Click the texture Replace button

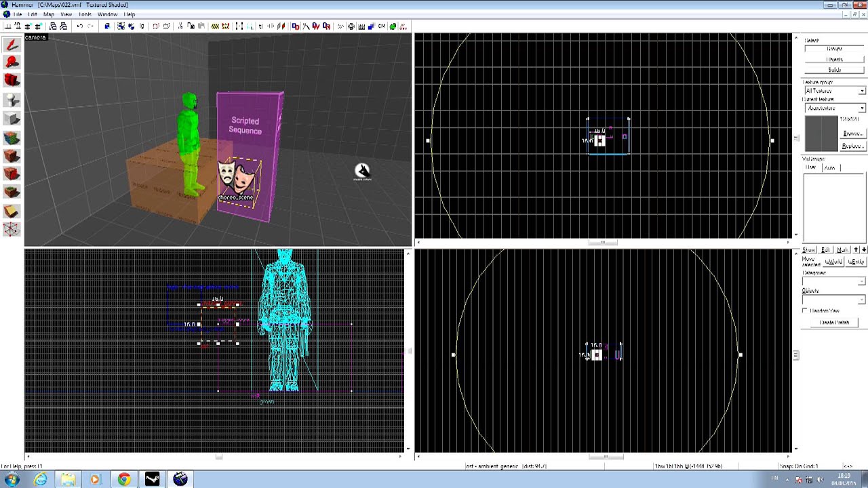852,146
